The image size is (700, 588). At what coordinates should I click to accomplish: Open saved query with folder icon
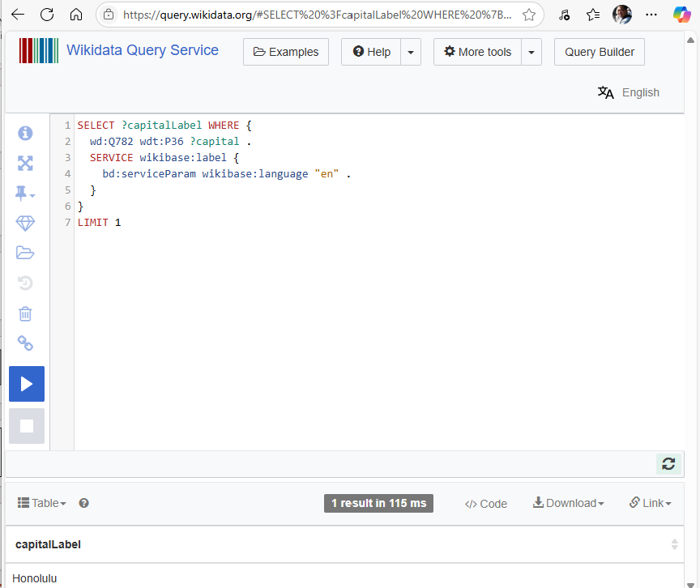click(x=25, y=253)
